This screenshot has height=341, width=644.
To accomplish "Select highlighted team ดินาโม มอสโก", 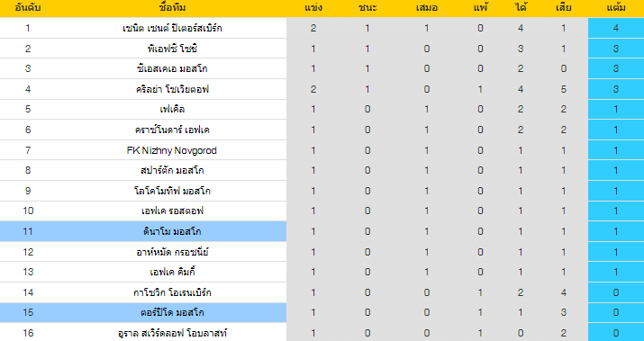I will point(172,232).
